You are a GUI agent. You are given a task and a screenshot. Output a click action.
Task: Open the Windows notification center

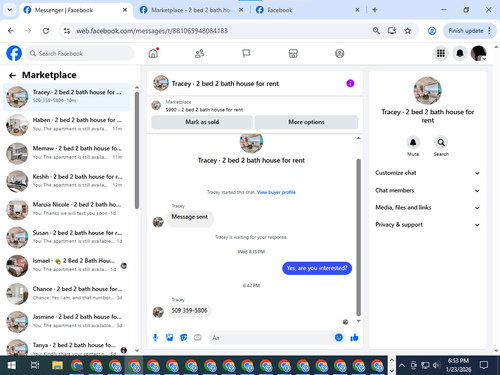click(484, 365)
